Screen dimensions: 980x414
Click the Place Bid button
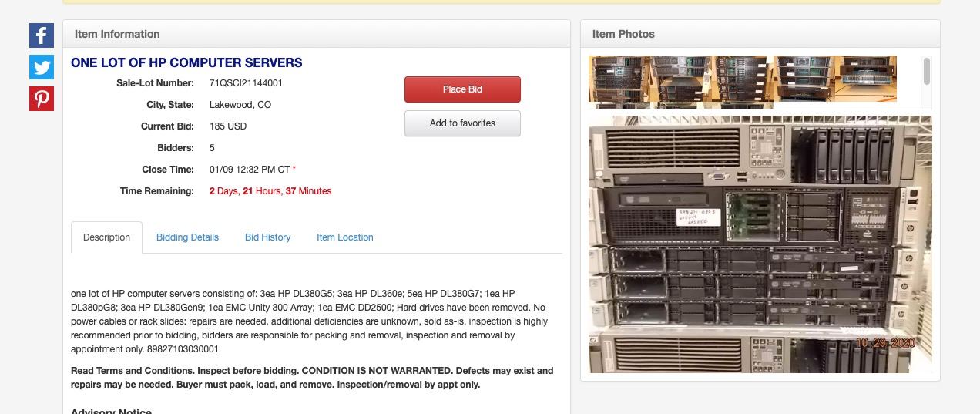click(x=462, y=89)
